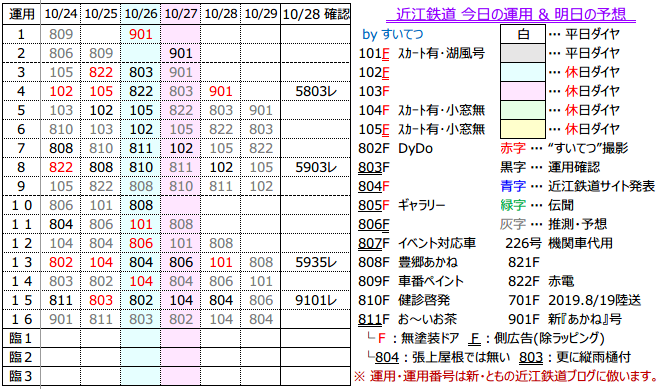669x389 pixels.
Task: Click the 運用 column header
Action: (22, 14)
